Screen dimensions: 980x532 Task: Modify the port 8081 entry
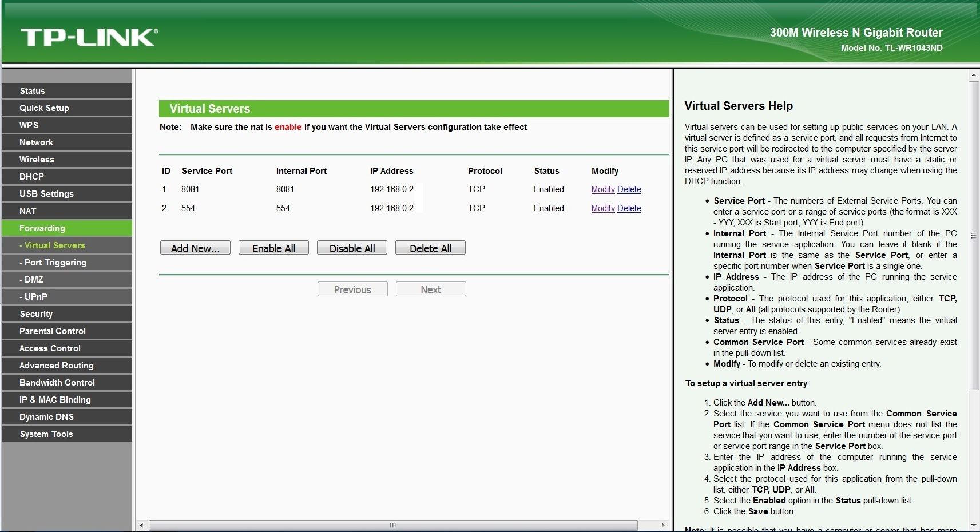point(602,189)
